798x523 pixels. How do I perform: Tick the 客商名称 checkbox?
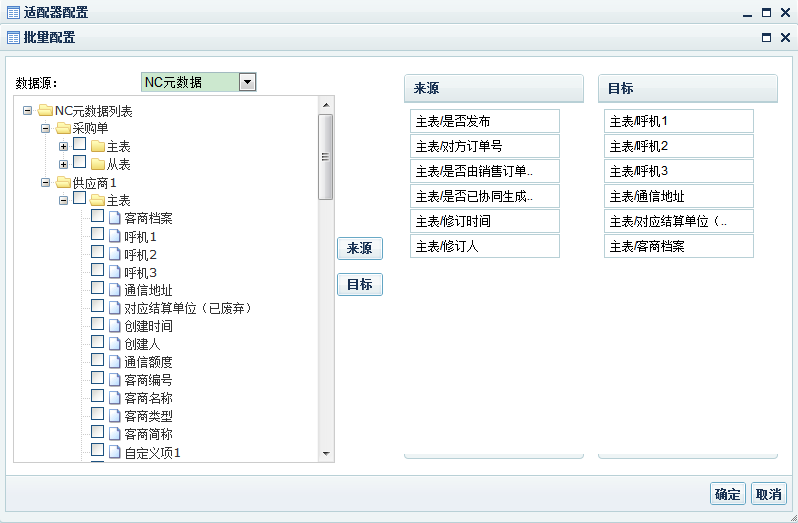(97, 395)
